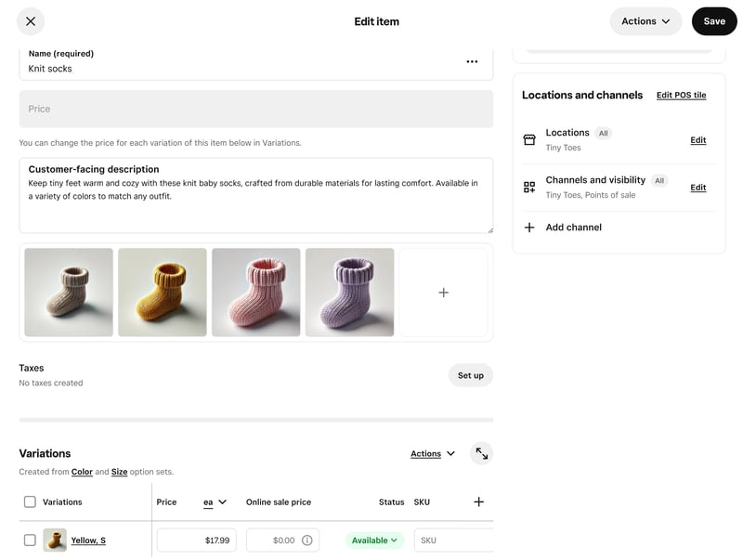Click the Locations storefront icon
The height and width of the screenshot is (560, 743).
tap(529, 140)
